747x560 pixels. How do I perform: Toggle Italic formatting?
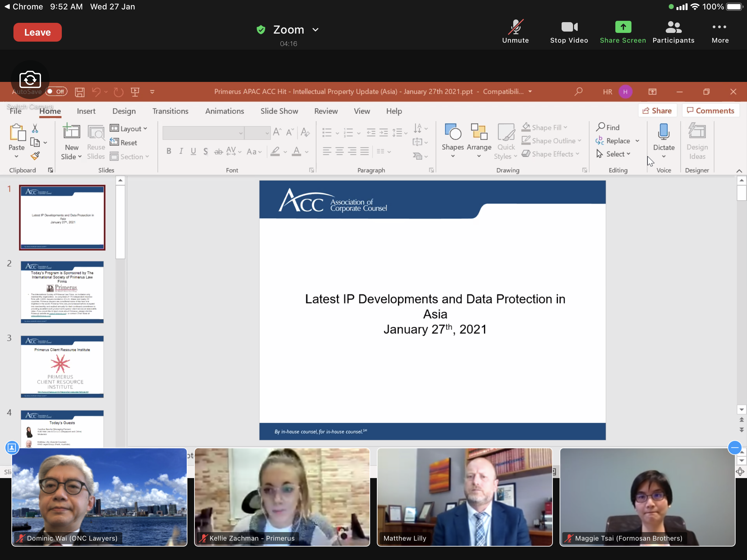pyautogui.click(x=181, y=151)
